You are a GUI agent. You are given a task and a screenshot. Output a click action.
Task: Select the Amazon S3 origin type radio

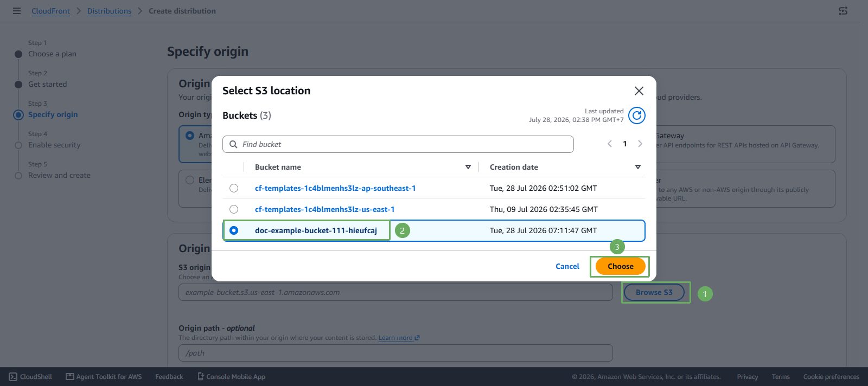190,136
